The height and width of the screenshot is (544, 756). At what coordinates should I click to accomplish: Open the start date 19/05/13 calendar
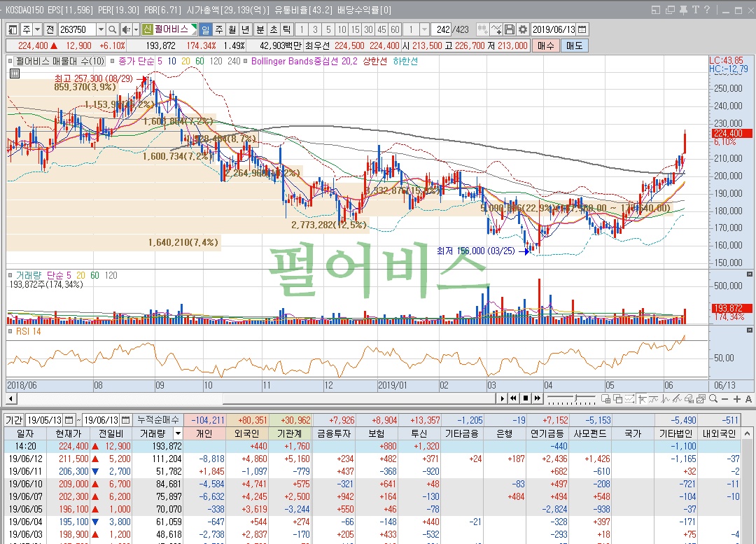coord(69,420)
